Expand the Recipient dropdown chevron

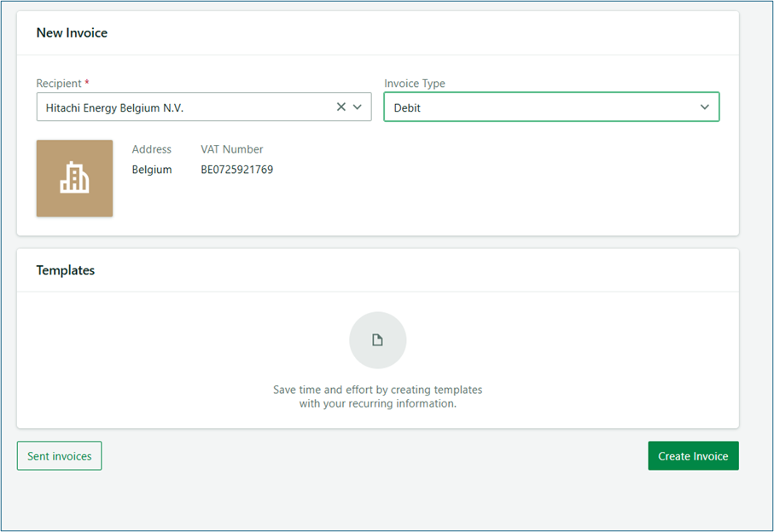(x=358, y=107)
